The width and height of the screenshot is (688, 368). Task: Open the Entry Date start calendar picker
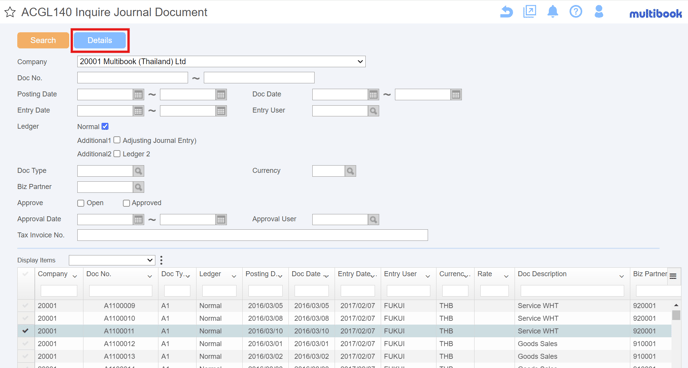click(x=138, y=111)
